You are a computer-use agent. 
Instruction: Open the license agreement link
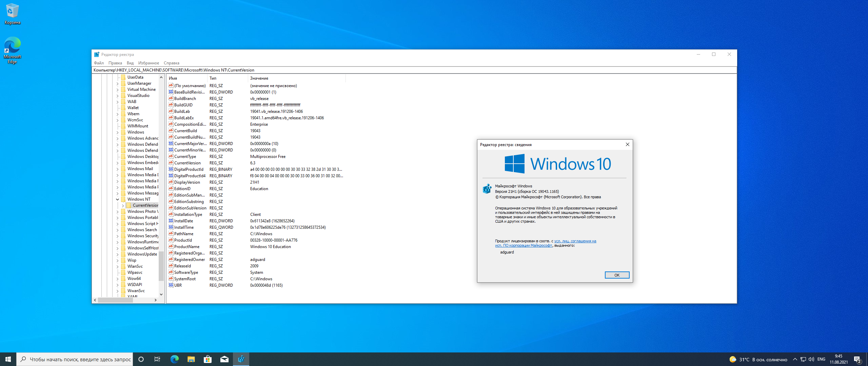click(x=546, y=243)
